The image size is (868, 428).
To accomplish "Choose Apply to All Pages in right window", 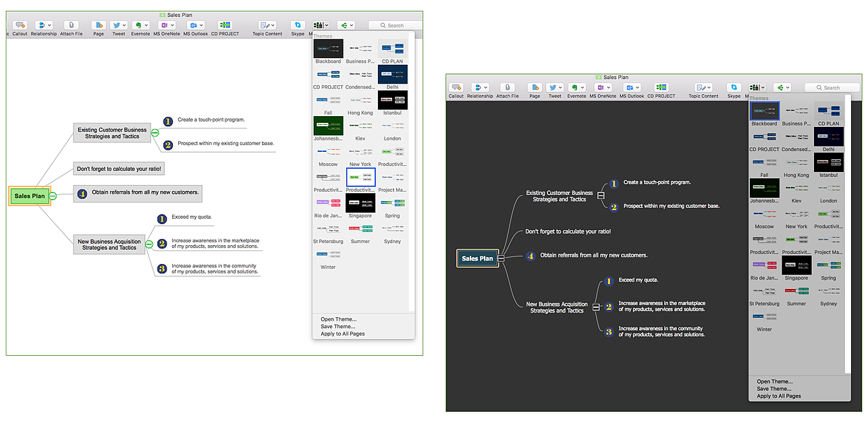I will [x=779, y=396].
